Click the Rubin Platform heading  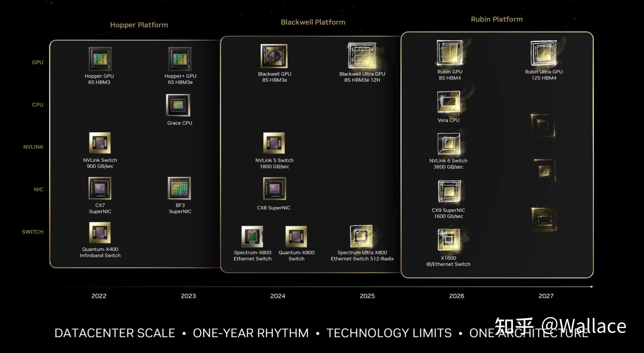497,19
